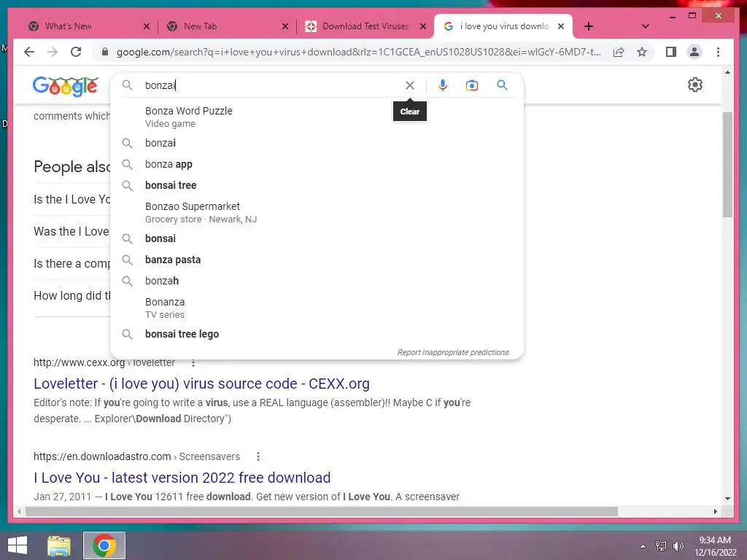Open the Chrome profile menu
This screenshot has width=747, height=560.
pos(694,52)
